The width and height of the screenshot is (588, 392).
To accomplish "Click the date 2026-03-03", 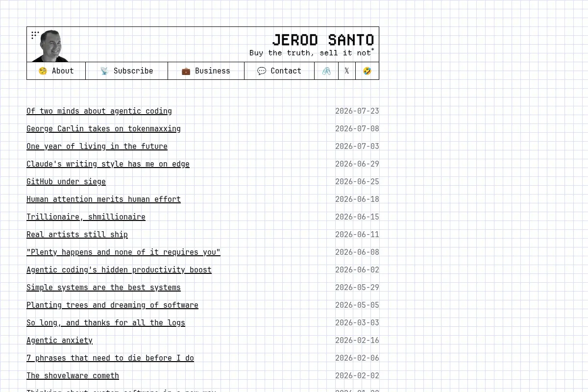I will tap(357, 323).
